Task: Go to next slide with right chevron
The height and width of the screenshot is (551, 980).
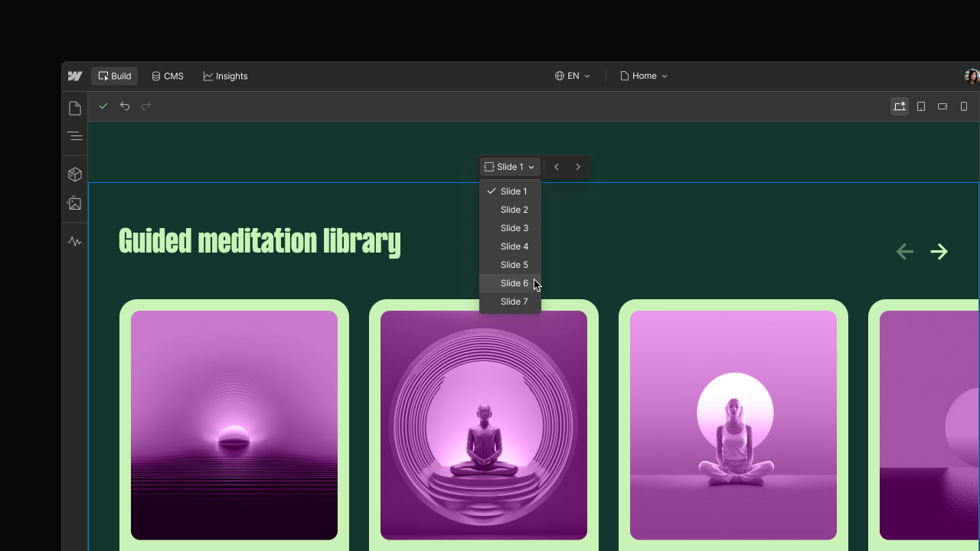Action: click(x=577, y=167)
